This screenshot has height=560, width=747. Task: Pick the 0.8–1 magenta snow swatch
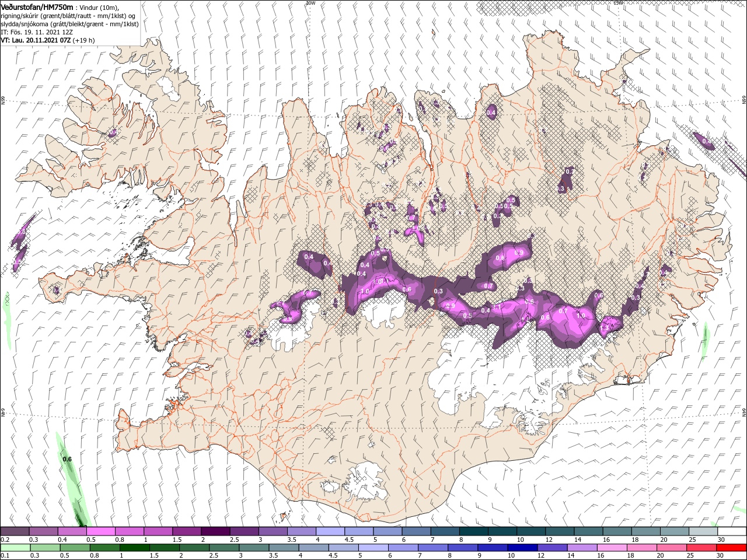coord(129,531)
